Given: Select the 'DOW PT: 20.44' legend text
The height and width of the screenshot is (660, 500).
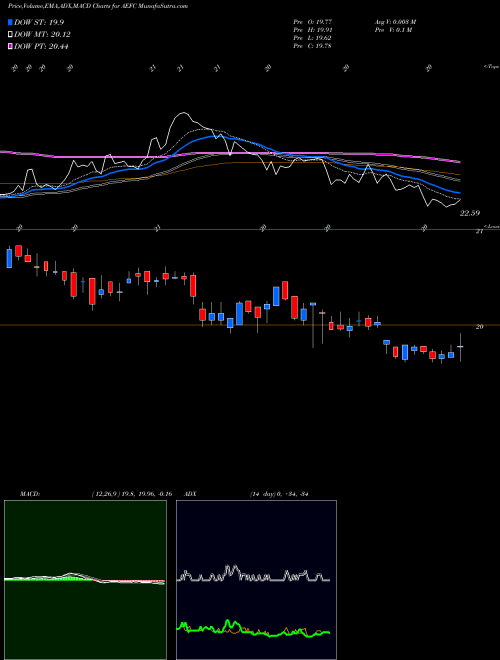Looking at the screenshot, I should pyautogui.click(x=41, y=46).
